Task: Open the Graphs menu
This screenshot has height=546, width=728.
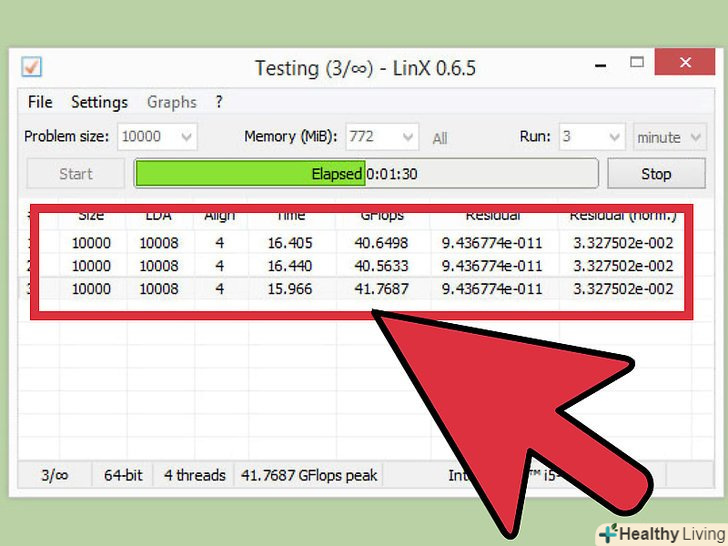Action: pos(172,102)
